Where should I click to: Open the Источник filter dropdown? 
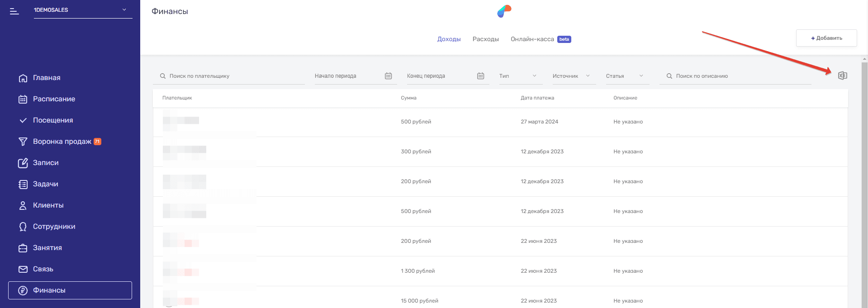[571, 76]
